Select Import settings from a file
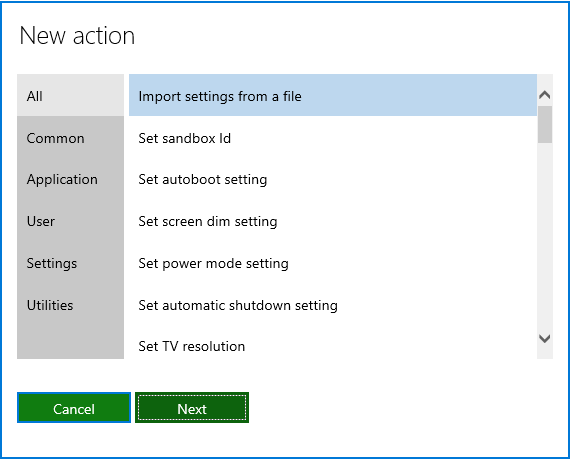Screen dimensions: 570x459 [333, 96]
